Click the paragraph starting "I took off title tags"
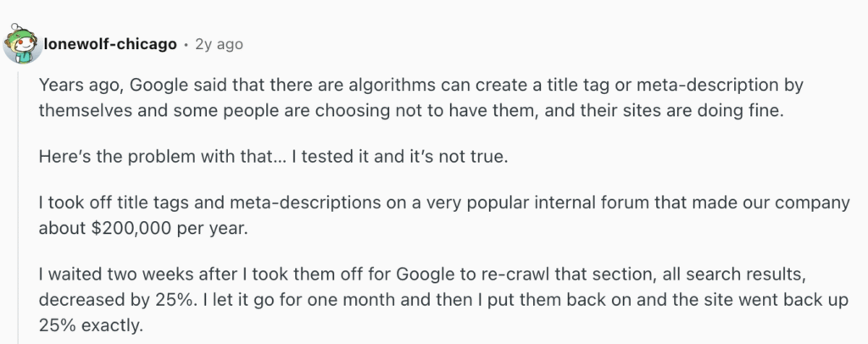868x344 pixels. (444, 216)
